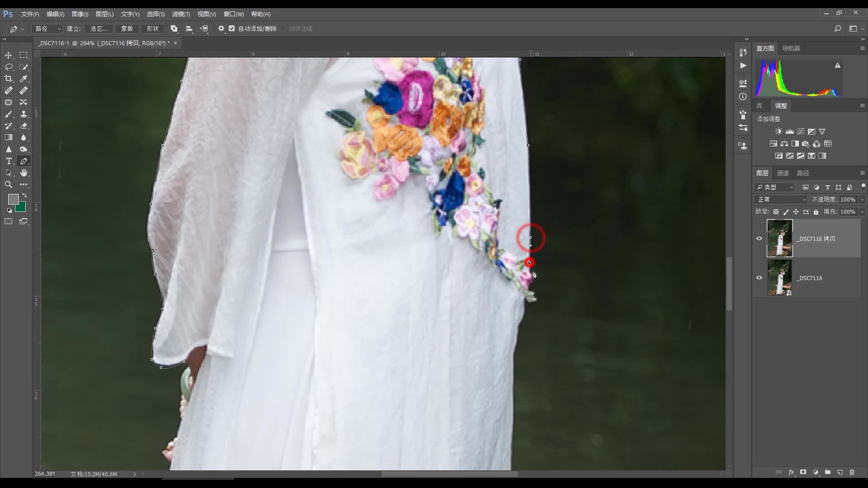Open the 路径 mode dropdown

coord(47,28)
